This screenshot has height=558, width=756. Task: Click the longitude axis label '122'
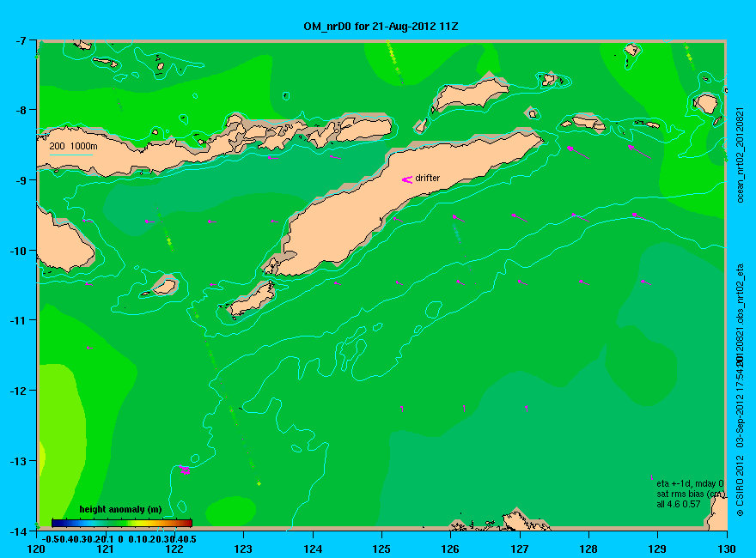[174, 549]
